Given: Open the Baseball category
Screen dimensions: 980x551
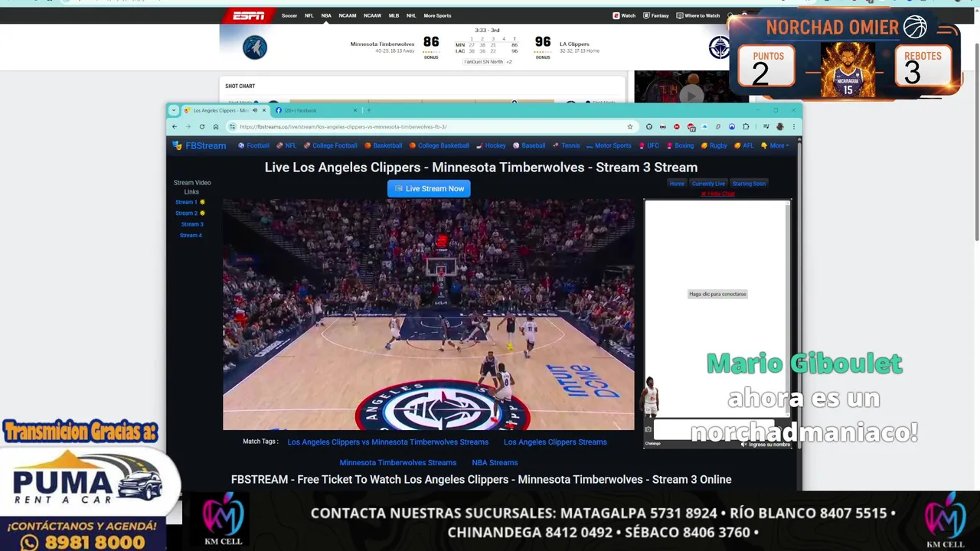Looking at the screenshot, I should 529,145.
